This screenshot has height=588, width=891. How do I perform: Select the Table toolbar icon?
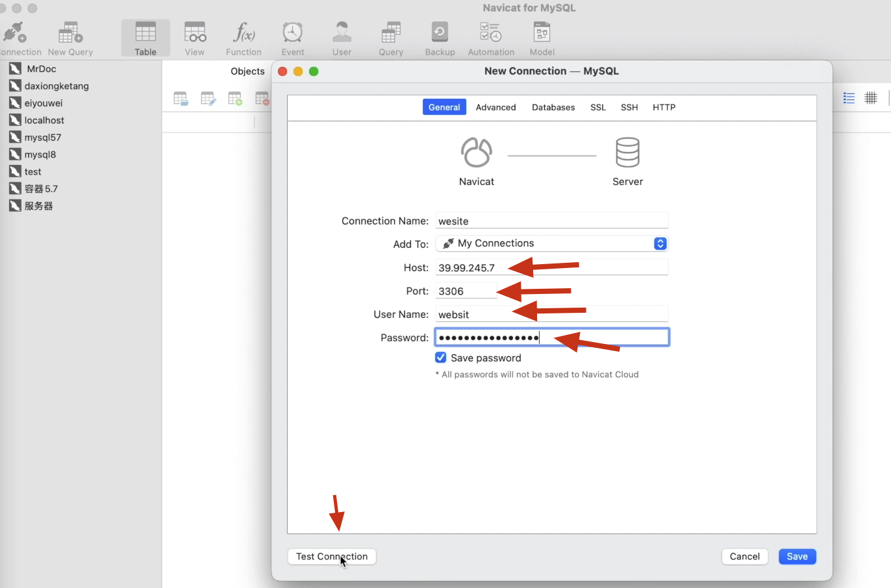pos(145,39)
